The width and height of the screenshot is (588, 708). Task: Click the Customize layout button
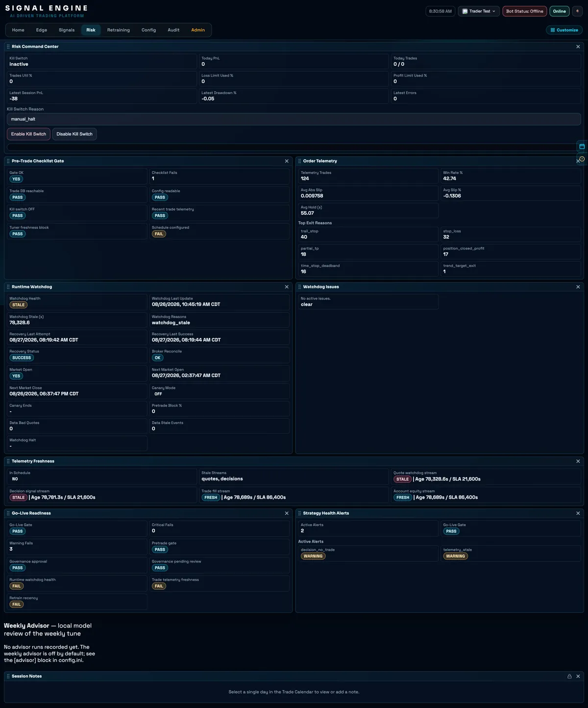(564, 30)
